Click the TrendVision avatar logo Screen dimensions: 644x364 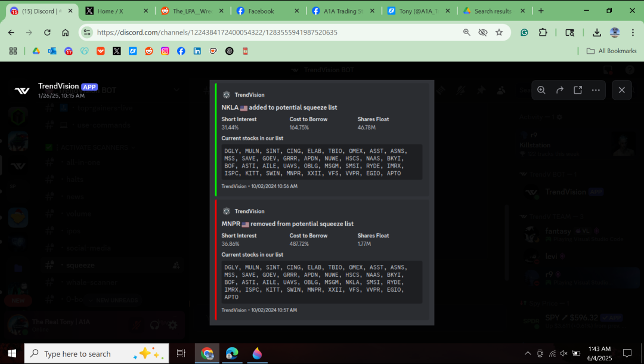point(22,90)
